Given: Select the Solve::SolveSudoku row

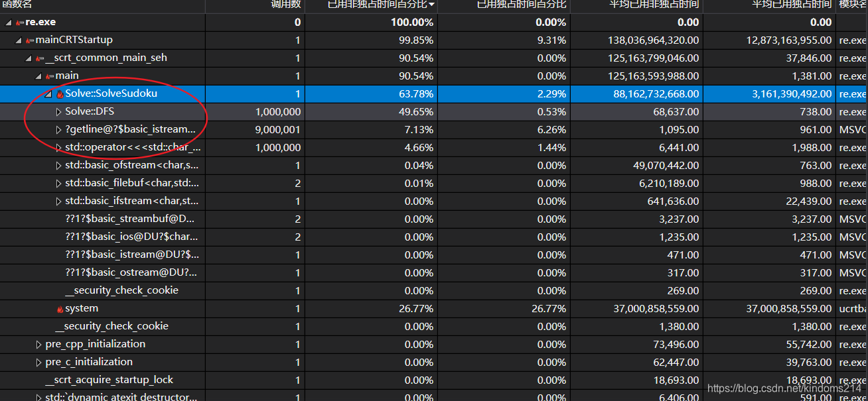Looking at the screenshot, I should (x=434, y=93).
